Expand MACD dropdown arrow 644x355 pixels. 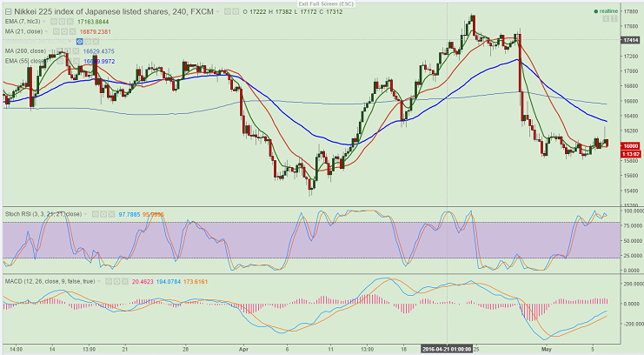pyautogui.click(x=98, y=281)
